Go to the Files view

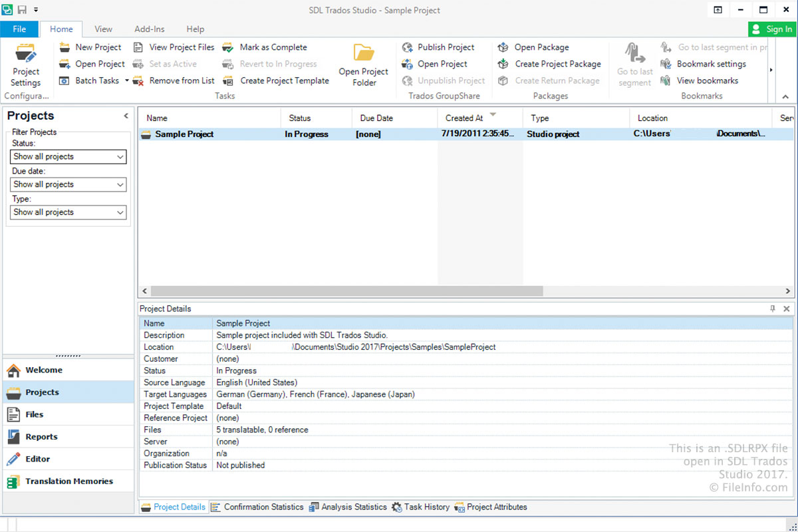(x=68, y=414)
